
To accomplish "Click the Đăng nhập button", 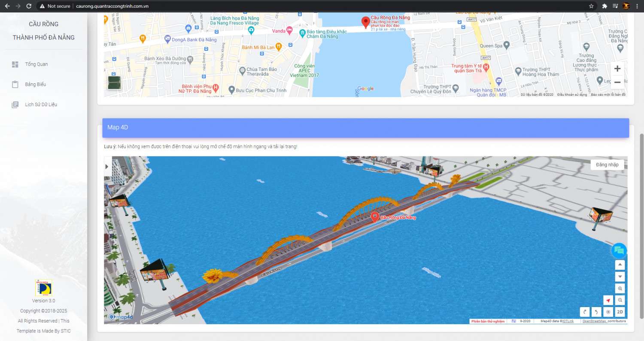I will click(607, 164).
